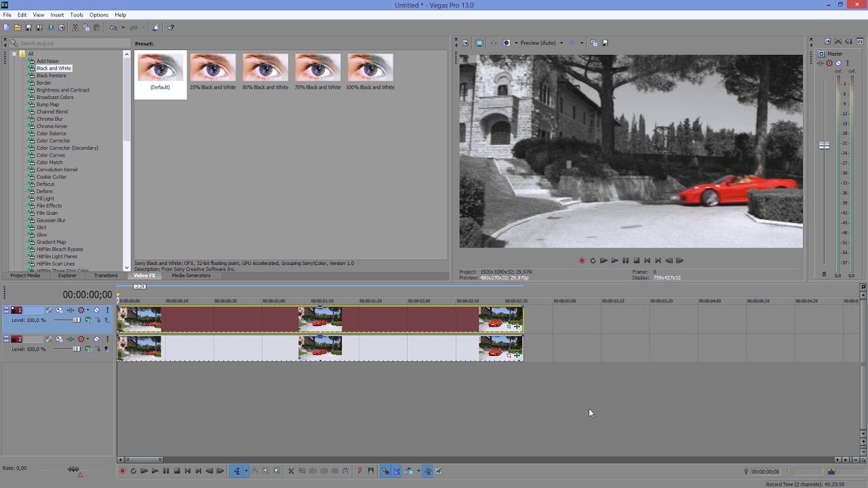Click the Undo arrow icon
The height and width of the screenshot is (488, 868).
pyautogui.click(x=113, y=28)
